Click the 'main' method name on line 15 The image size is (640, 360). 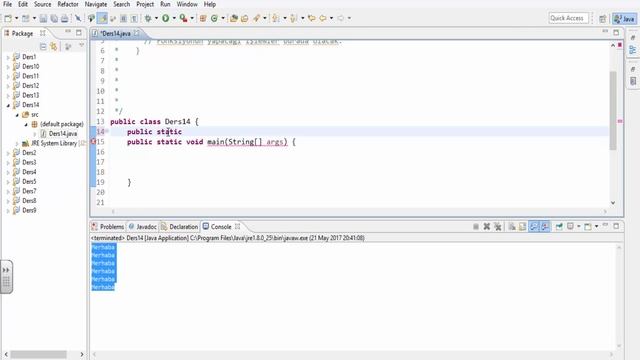[x=216, y=142]
